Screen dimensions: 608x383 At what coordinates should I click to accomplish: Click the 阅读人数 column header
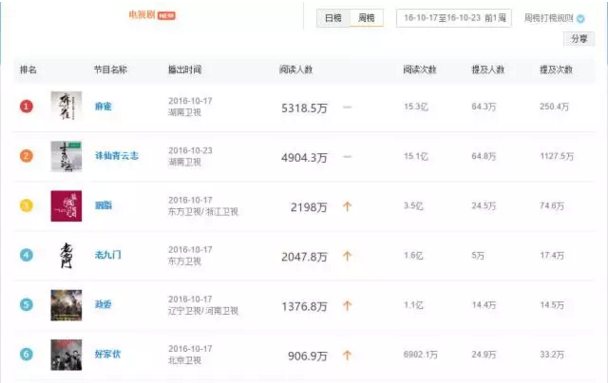click(x=296, y=70)
